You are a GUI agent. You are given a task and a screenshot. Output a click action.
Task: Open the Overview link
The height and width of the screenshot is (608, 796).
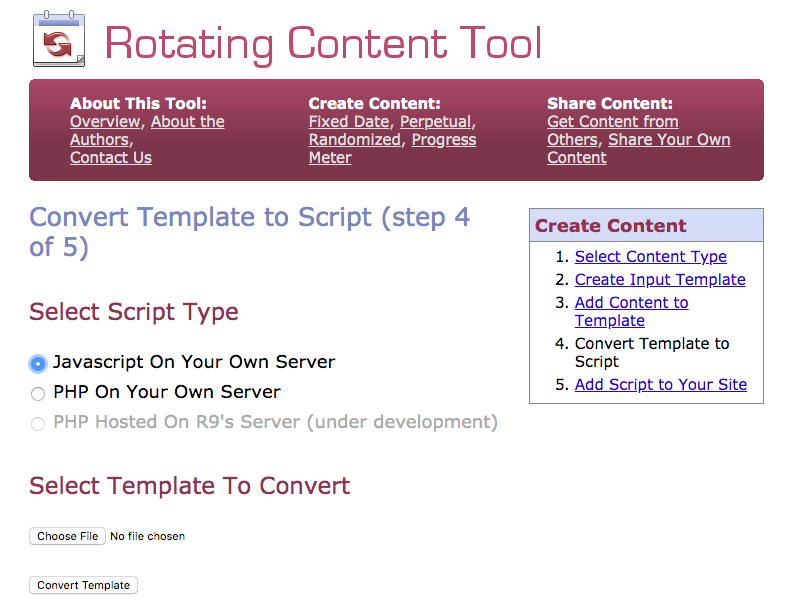105,122
